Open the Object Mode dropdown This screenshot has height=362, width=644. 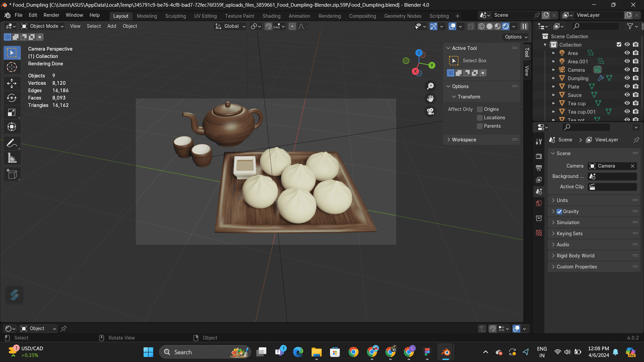click(x=42, y=26)
